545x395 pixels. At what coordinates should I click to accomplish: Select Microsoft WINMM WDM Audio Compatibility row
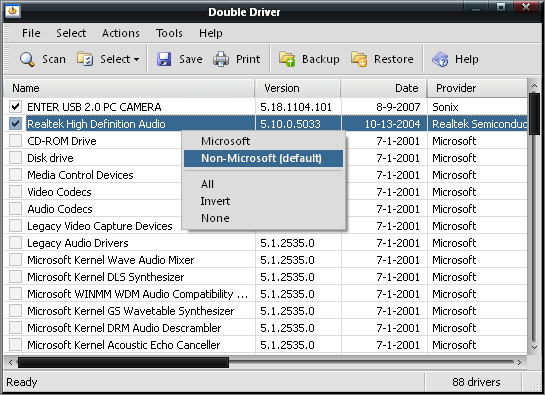tap(266, 294)
